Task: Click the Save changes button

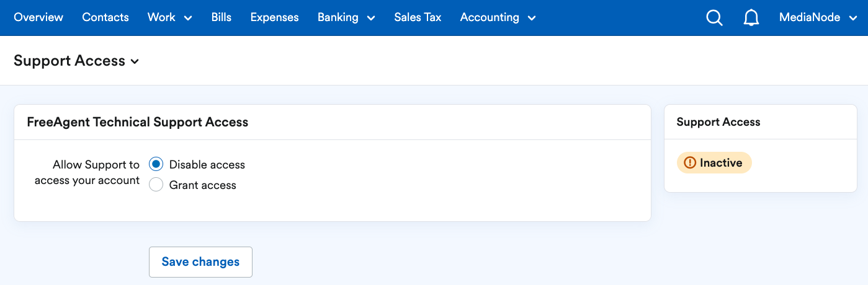Action: [200, 261]
